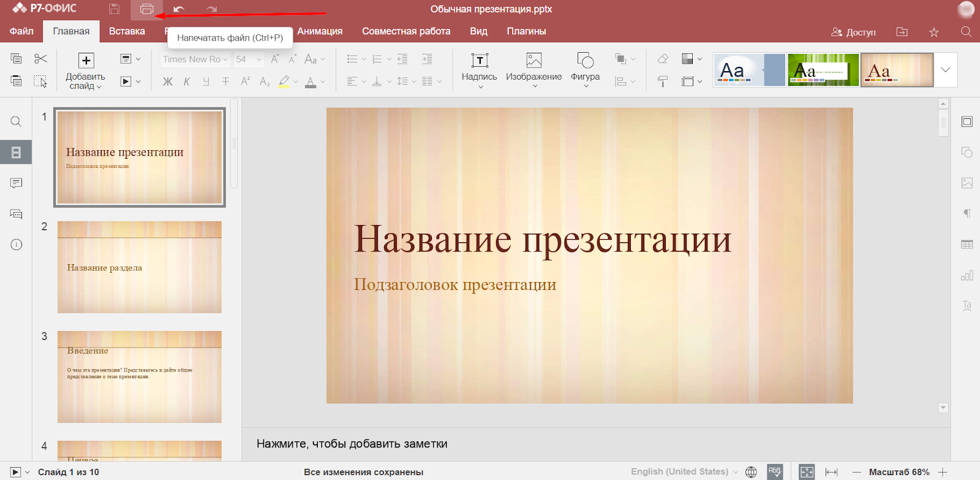
Task: Open line spacing dropdown
Action: point(407,82)
